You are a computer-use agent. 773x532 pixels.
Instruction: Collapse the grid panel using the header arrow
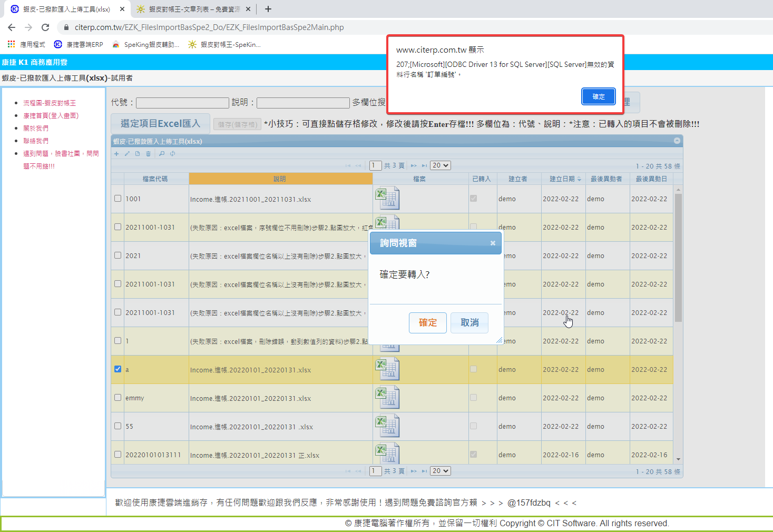click(x=677, y=141)
